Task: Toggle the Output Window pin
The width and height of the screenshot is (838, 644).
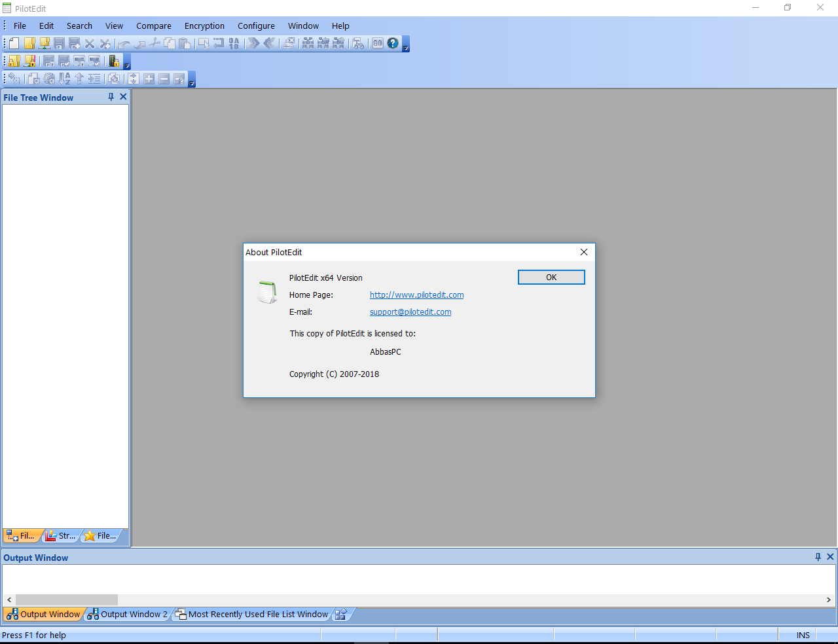Action: tap(818, 557)
